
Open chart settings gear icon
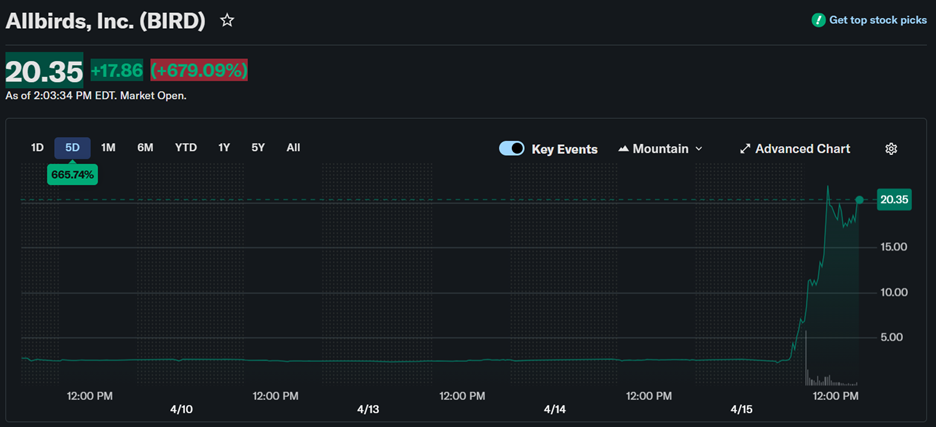point(891,149)
